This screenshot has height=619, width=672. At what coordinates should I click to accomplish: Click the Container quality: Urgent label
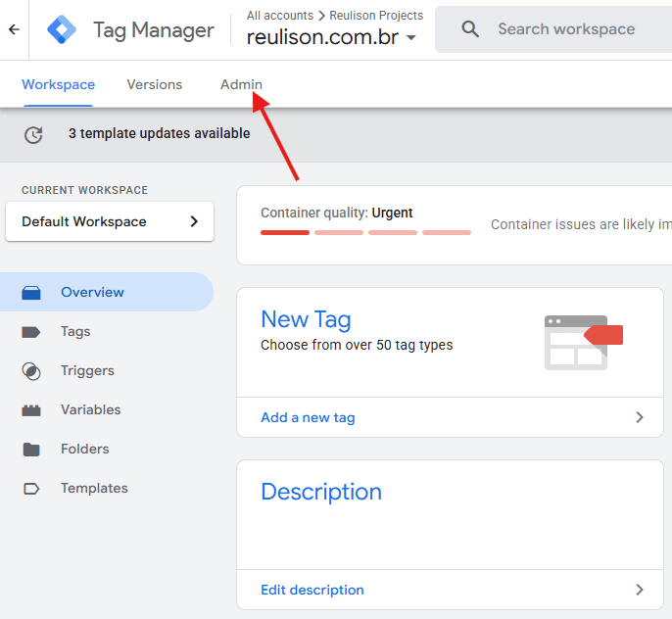[x=336, y=213]
